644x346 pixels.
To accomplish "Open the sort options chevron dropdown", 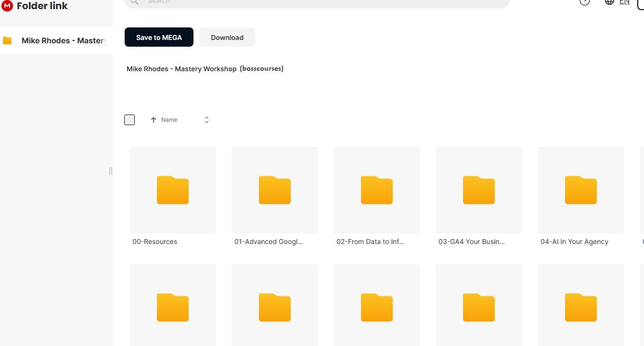I will [206, 120].
